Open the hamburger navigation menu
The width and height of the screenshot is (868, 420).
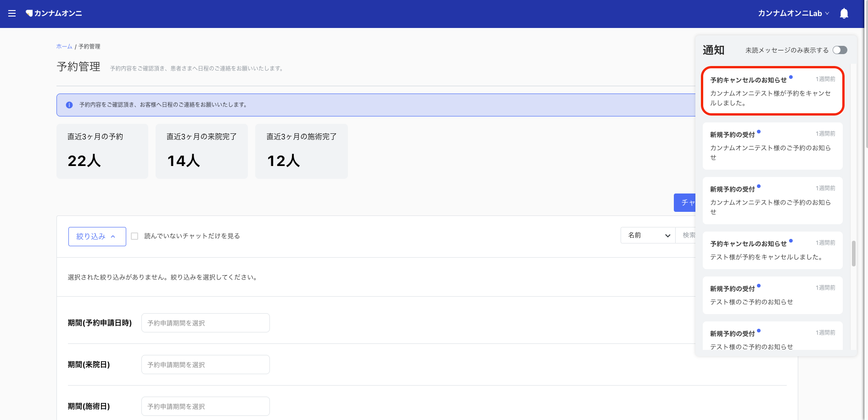(x=12, y=13)
